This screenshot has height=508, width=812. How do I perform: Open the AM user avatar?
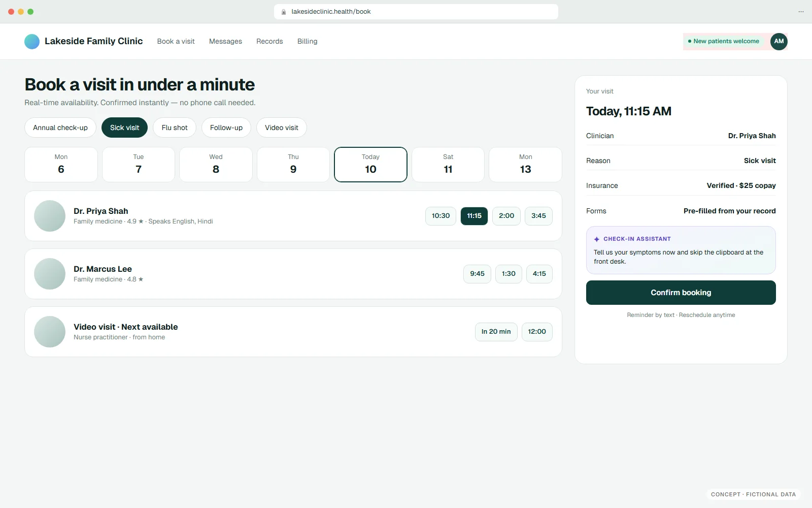pos(779,41)
